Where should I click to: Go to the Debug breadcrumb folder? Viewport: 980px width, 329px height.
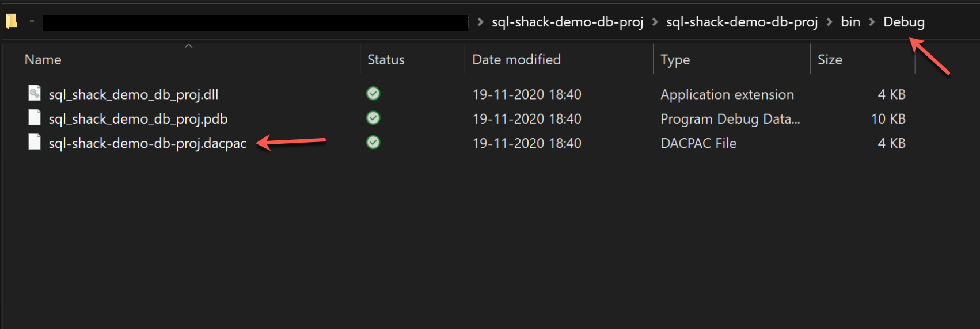(904, 22)
